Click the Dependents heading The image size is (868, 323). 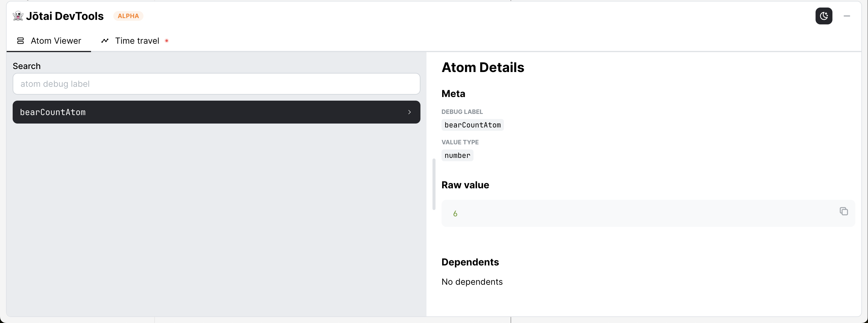click(470, 262)
